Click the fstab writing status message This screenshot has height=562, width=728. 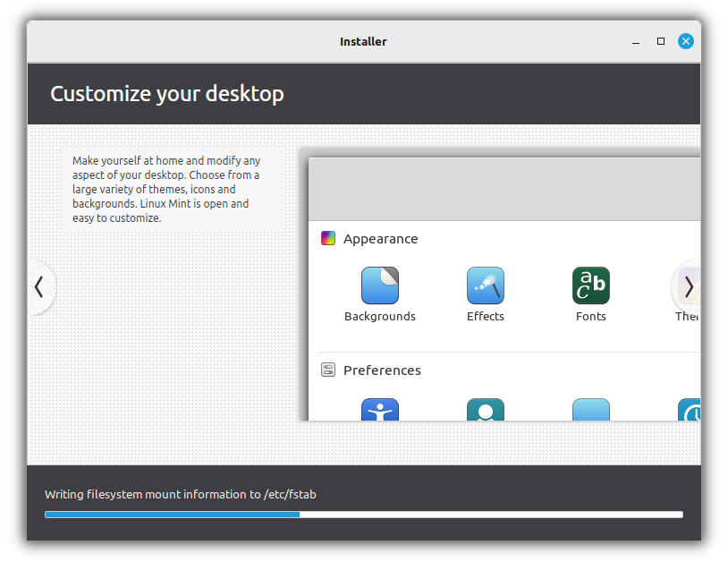[182, 493]
